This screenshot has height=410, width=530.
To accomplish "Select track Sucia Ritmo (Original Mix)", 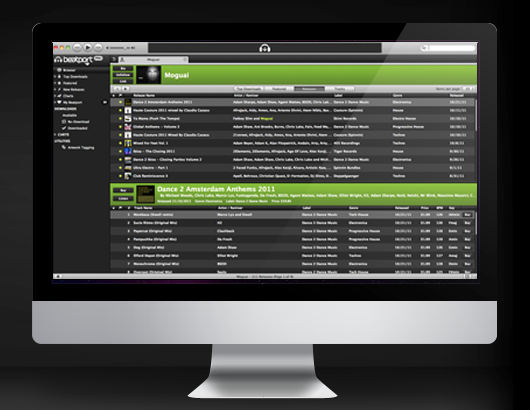I will [x=292, y=223].
